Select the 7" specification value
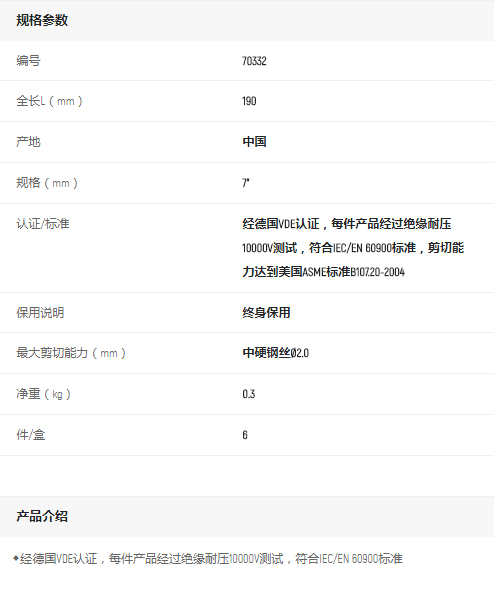The height and width of the screenshot is (598, 494). pyautogui.click(x=246, y=183)
